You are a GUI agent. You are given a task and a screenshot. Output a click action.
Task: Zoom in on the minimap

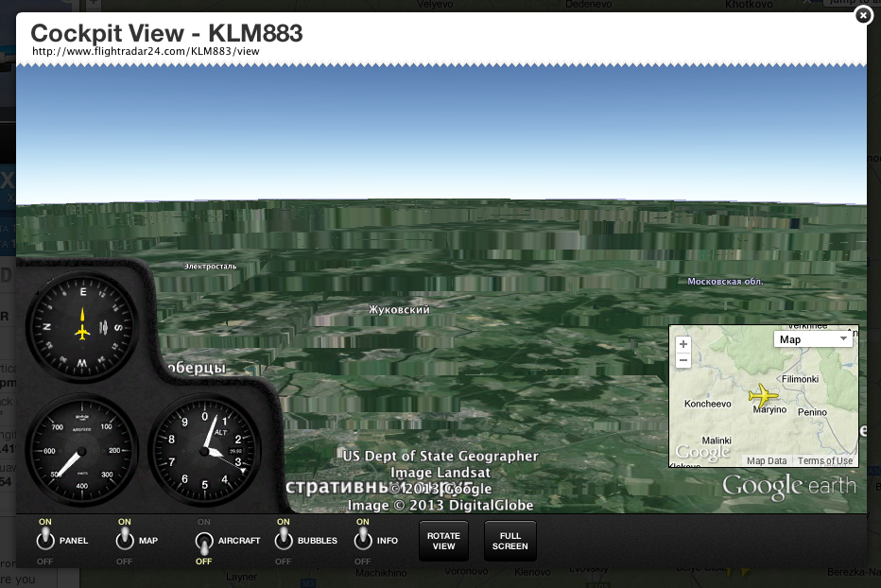683,344
